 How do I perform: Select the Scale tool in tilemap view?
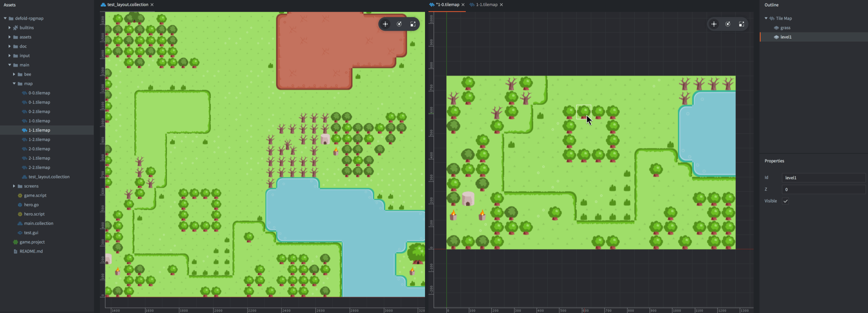pyautogui.click(x=742, y=24)
